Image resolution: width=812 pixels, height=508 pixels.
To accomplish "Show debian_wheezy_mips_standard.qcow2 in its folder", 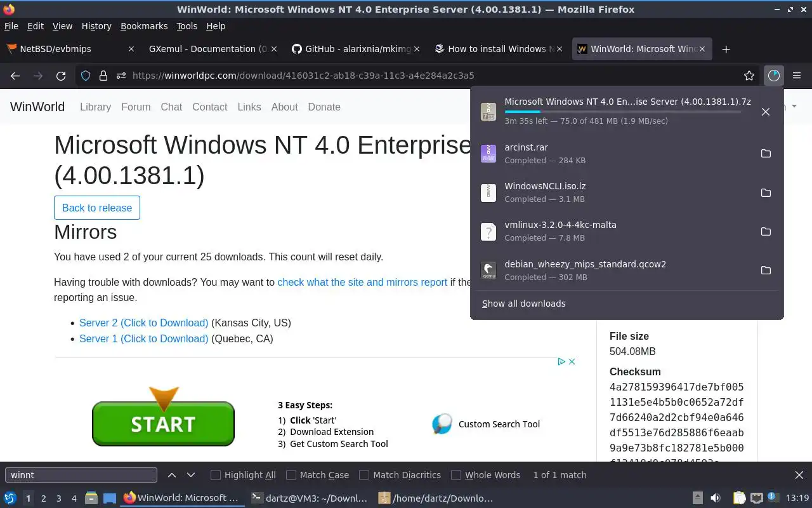I will [766, 271].
